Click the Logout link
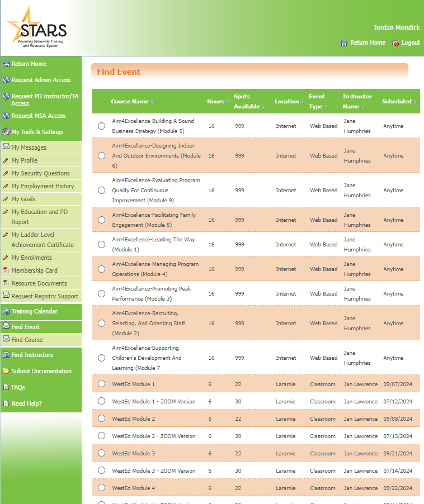 click(410, 43)
